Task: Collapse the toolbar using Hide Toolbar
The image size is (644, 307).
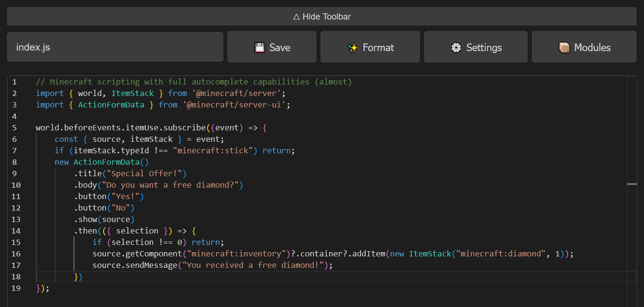Action: [x=322, y=16]
